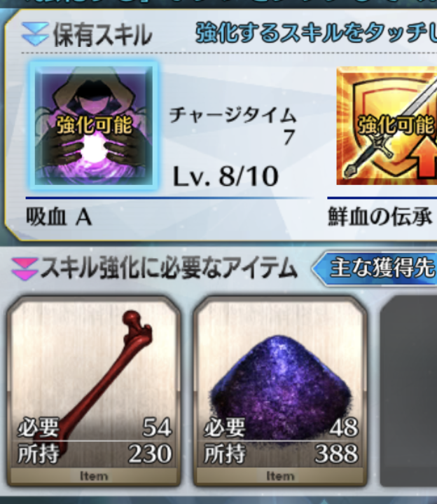Collapse the スキル強化に必要なアイテム pink chevron
437x504 pixels.
[x=25, y=268]
